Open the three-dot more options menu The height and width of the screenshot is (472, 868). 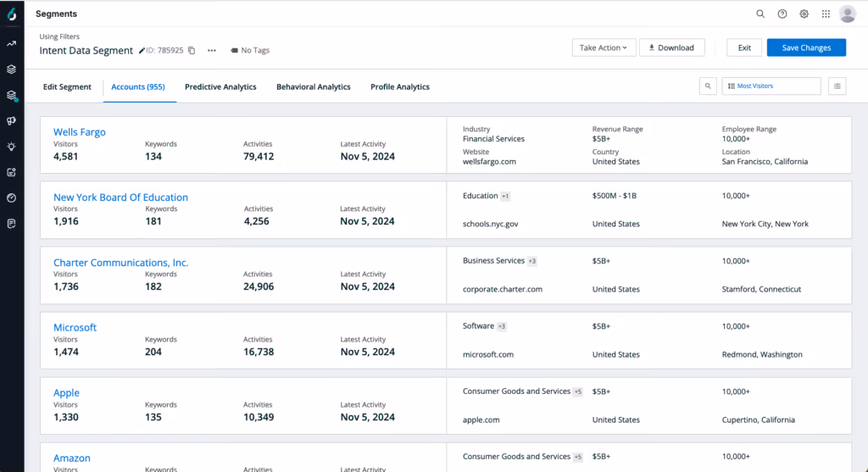coord(211,50)
